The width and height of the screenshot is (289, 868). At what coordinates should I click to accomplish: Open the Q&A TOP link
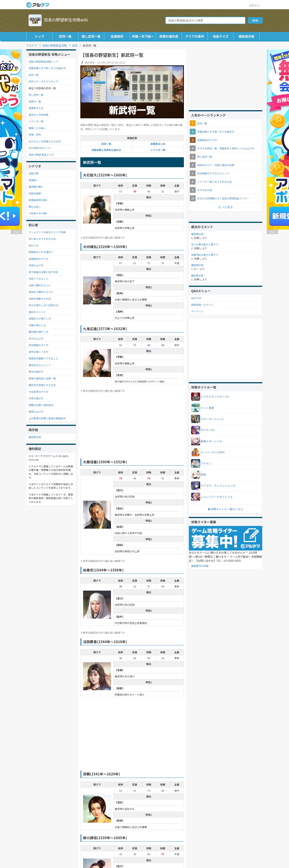tap(196, 298)
